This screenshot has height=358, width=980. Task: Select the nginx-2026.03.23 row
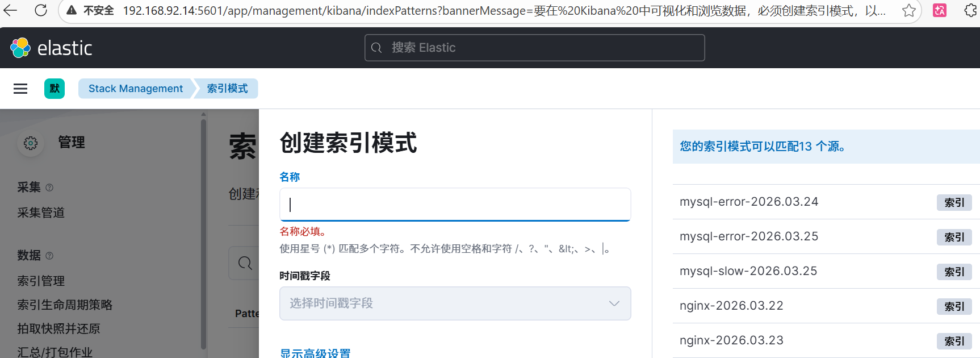coord(826,340)
